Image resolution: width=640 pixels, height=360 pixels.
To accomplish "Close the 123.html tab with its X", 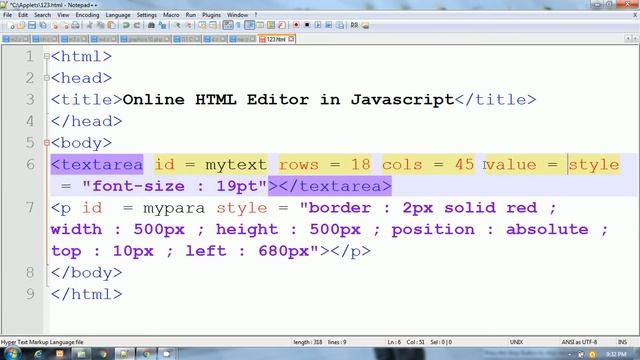I will [291, 39].
